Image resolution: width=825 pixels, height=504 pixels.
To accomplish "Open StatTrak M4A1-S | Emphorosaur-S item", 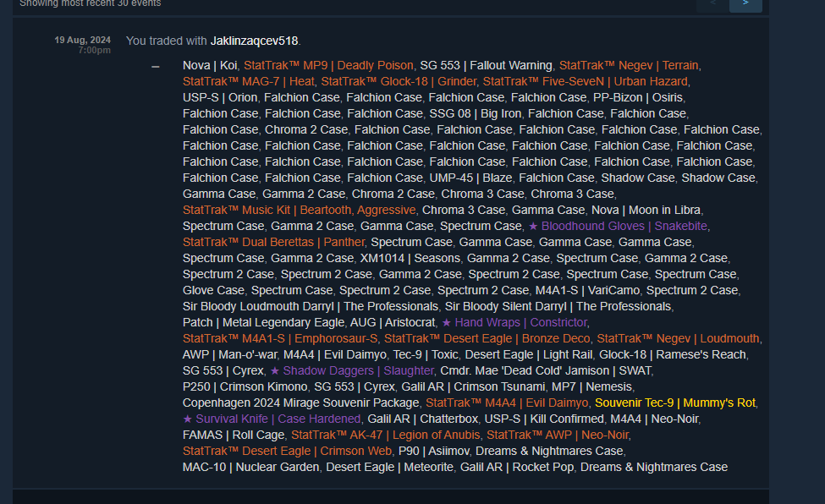I will pos(280,338).
